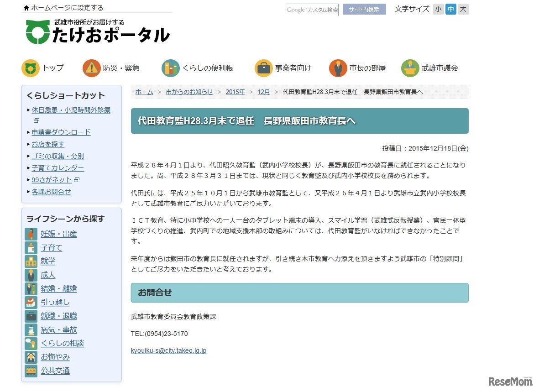Click the 事業者向け briefcase icon
539x392 pixels.
click(263, 68)
